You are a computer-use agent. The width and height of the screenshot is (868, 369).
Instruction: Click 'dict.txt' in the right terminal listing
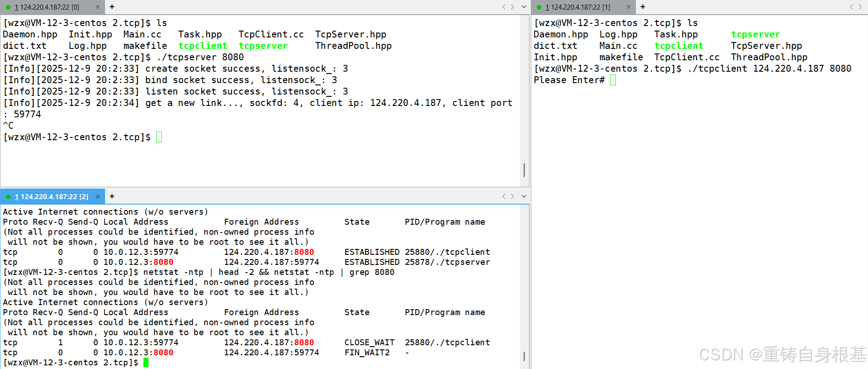pyautogui.click(x=556, y=46)
